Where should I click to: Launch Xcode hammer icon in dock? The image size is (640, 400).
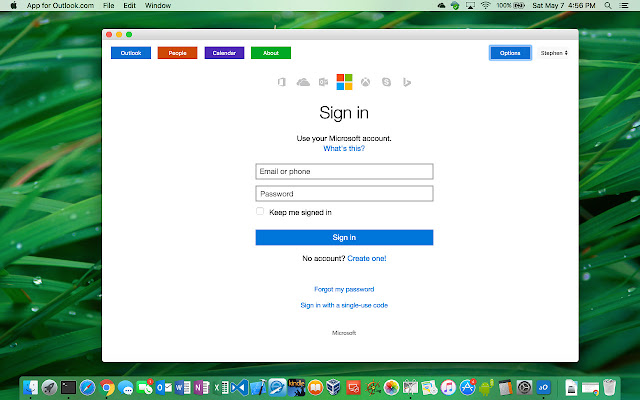[x=258, y=387]
